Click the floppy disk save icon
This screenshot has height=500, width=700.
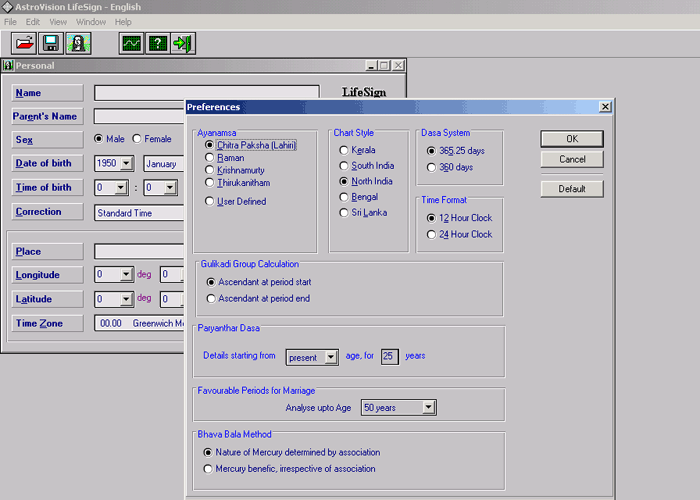pos(51,43)
